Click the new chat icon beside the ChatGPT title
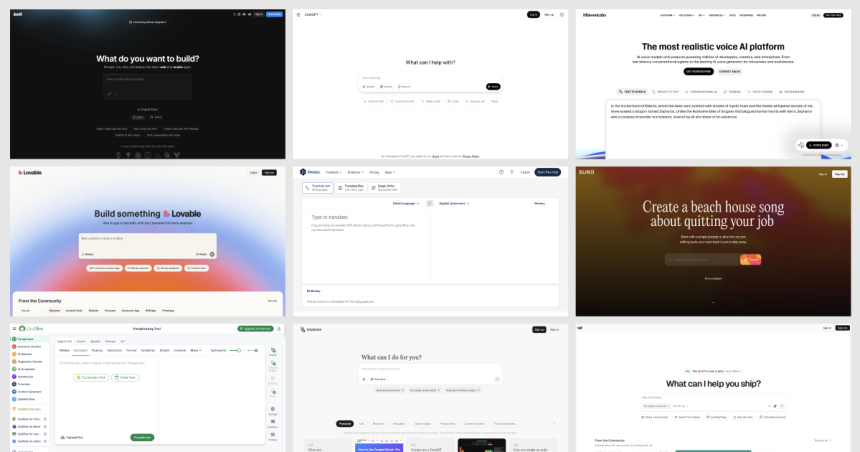Screen dimensions: 860x452 [x=298, y=15]
